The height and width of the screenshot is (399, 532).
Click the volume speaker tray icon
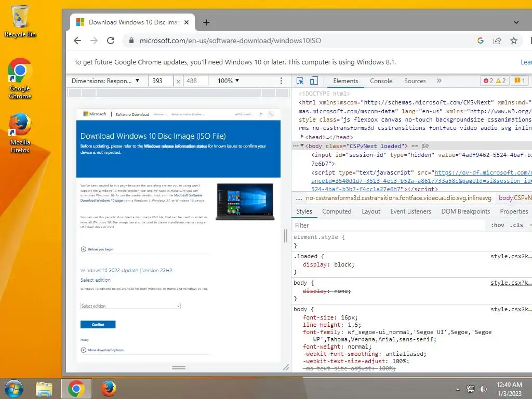[x=483, y=389]
